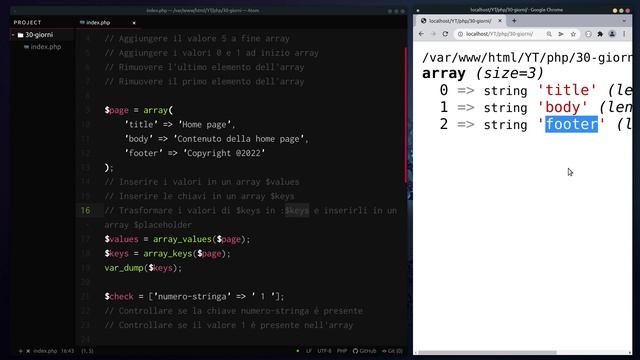Click the Chrome horizontal scrollbar

pos(488,352)
